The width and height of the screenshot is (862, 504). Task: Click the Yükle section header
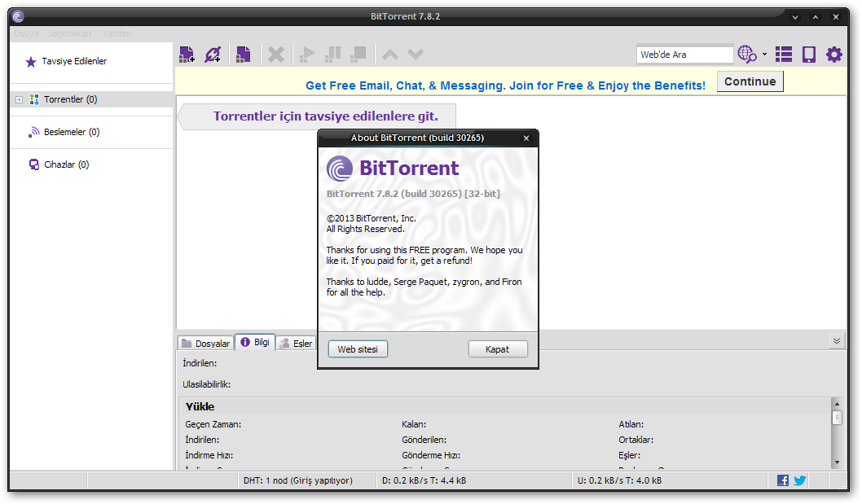(200, 407)
